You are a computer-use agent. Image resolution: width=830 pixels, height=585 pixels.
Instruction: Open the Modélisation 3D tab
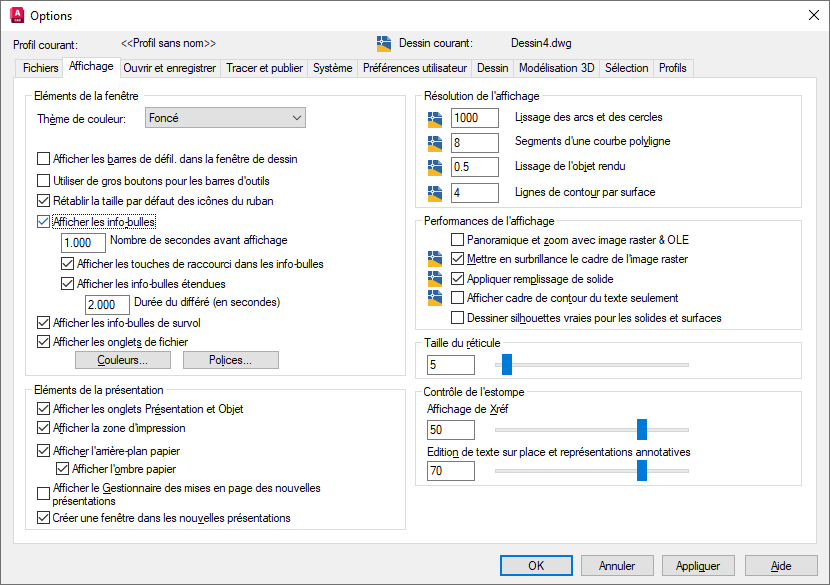pyautogui.click(x=556, y=68)
